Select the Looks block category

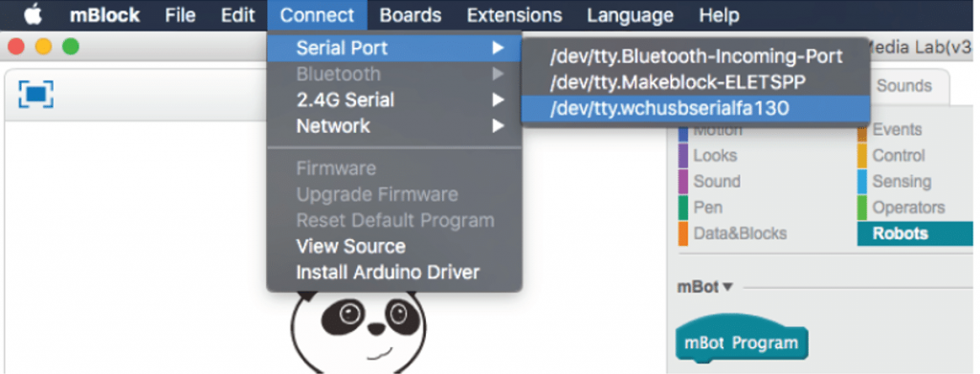715,156
